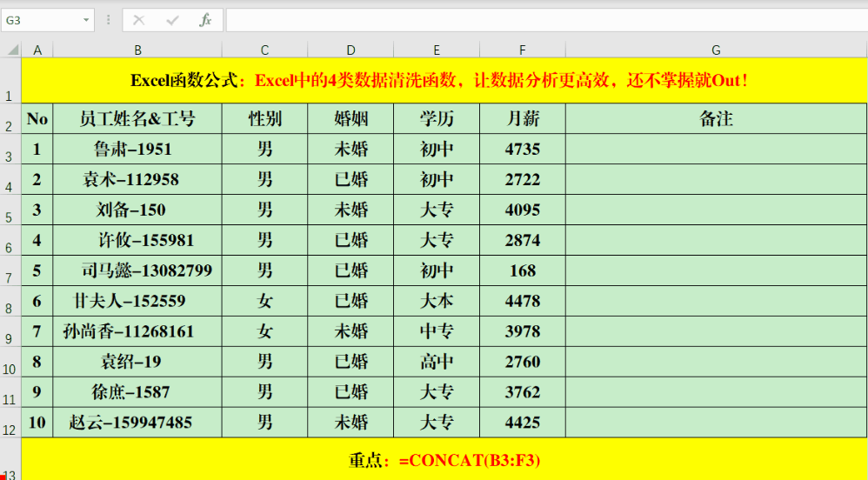Click salary cell 4735
868x480 pixels.
click(523, 149)
